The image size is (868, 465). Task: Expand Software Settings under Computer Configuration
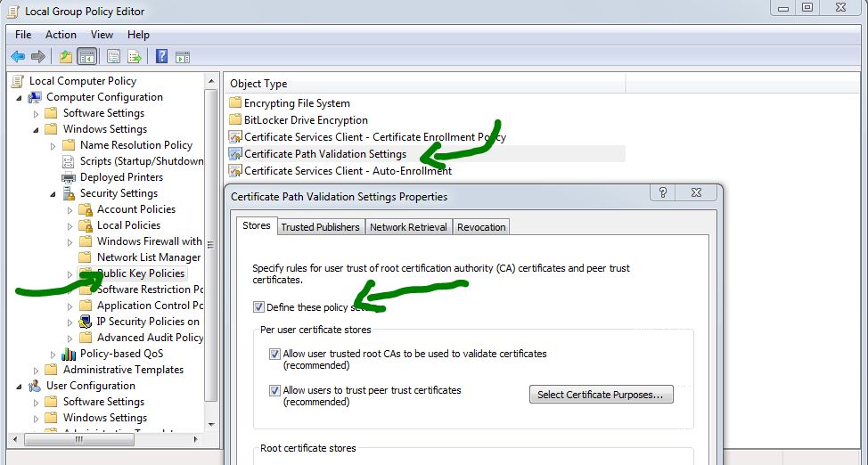pos(36,113)
